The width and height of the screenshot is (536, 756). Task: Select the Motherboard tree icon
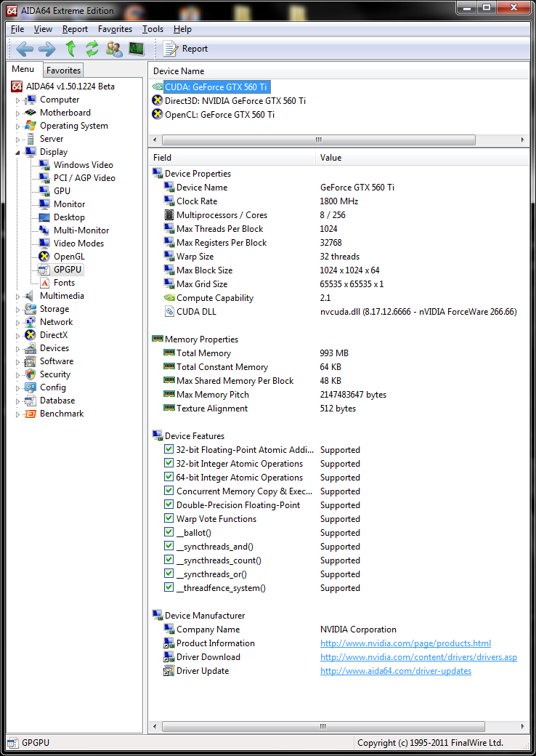tap(31, 113)
